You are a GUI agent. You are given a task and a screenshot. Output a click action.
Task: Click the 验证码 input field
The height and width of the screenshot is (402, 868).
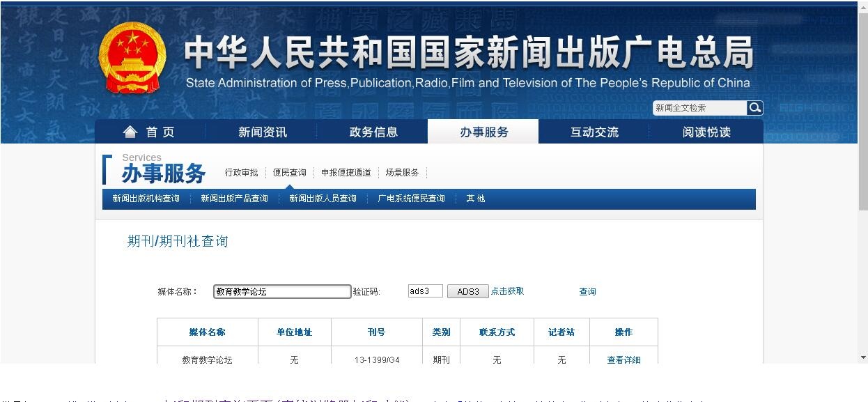click(x=426, y=291)
